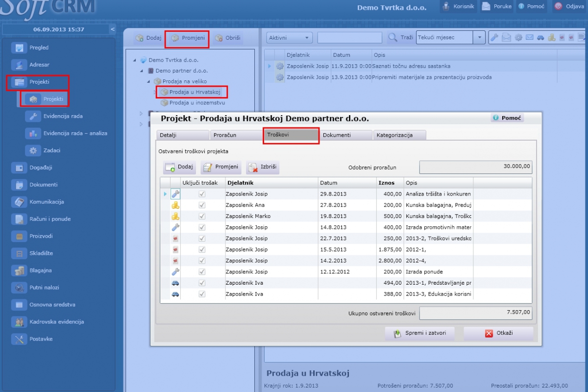
Task: Click Izbriši in the project dialog
Action: [263, 167]
